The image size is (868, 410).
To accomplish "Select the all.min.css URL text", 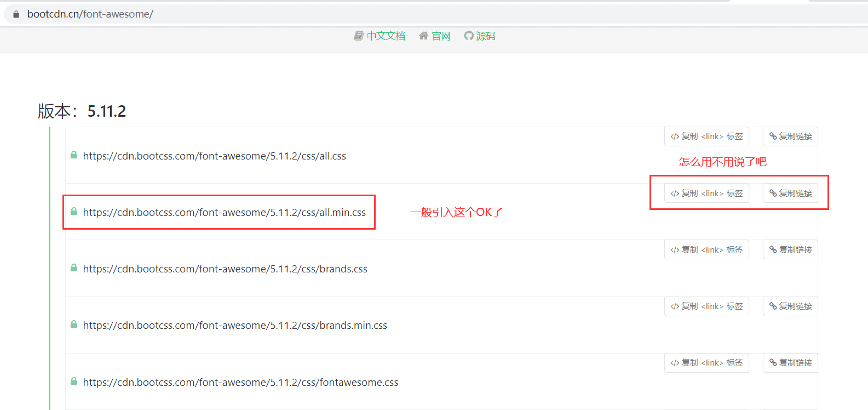I will [225, 213].
